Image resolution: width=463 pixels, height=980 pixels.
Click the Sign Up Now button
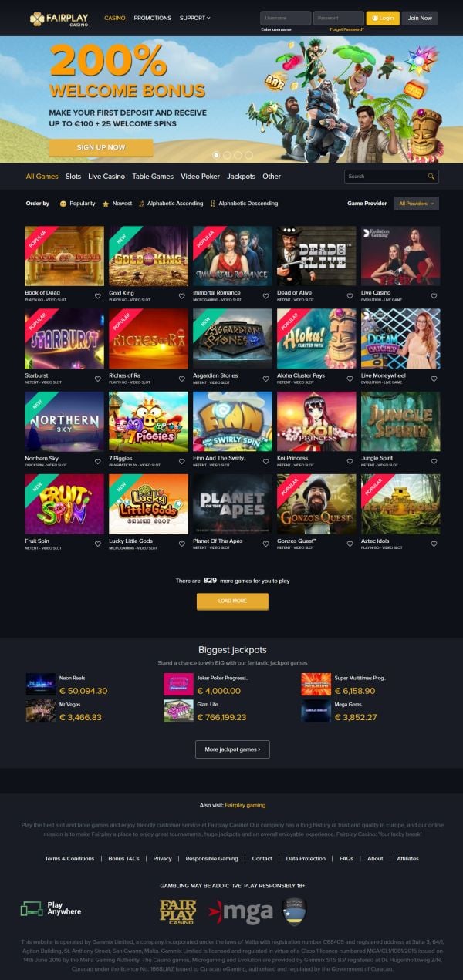101,147
